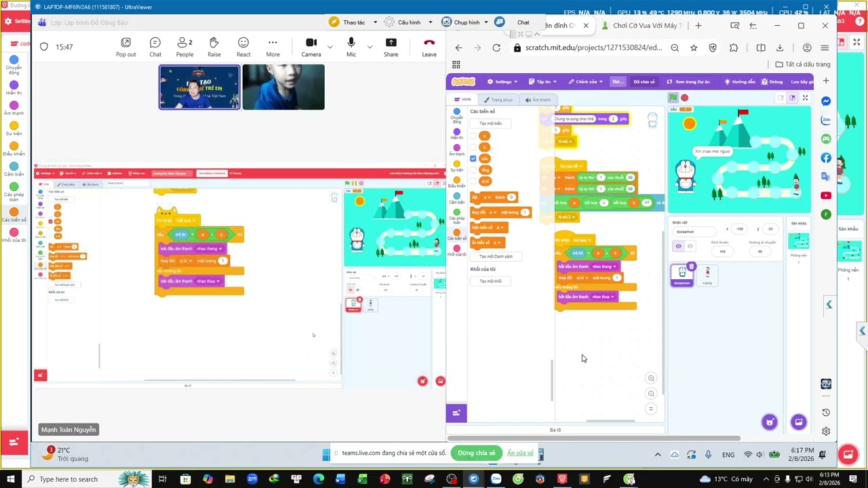Expand the Camera options arrow
This screenshot has height=488, width=868.
(330, 47)
